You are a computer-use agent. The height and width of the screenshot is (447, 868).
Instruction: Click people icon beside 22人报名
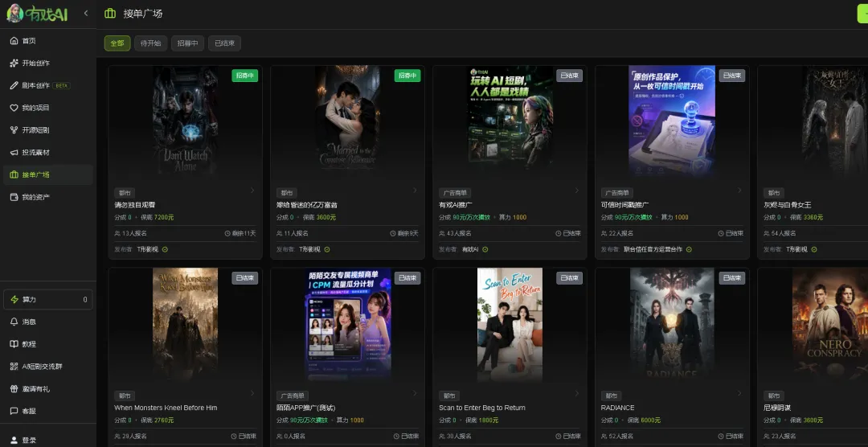pos(604,233)
